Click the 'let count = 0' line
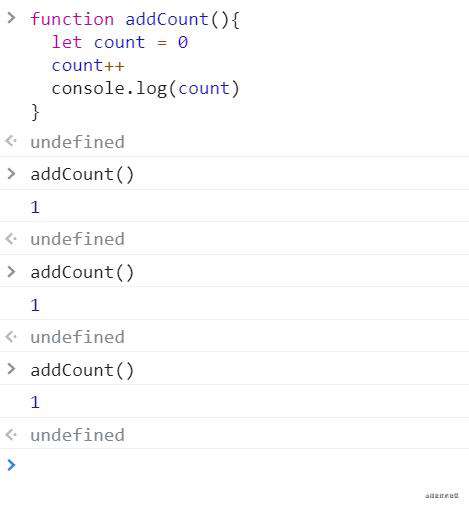The height and width of the screenshot is (508, 469). point(120,42)
